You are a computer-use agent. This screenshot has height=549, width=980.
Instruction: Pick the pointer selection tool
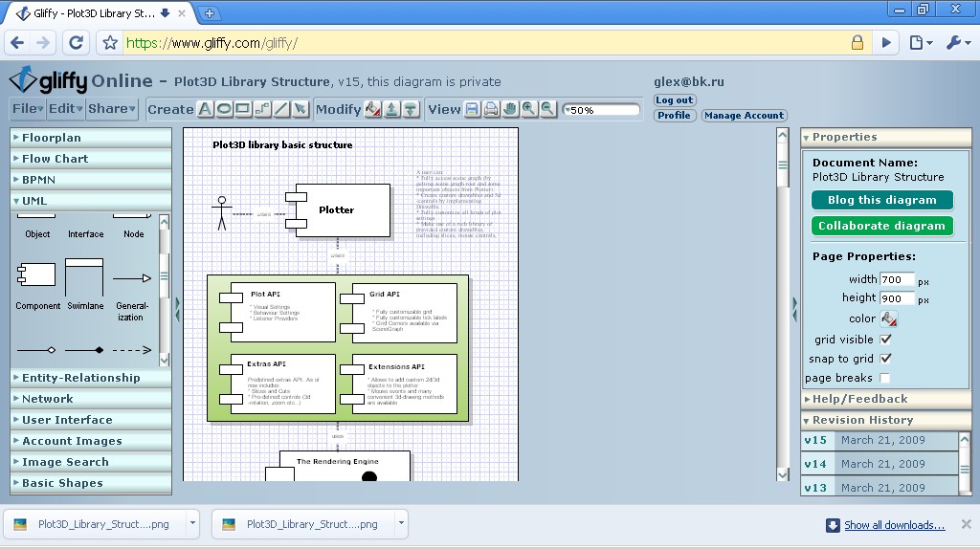300,109
